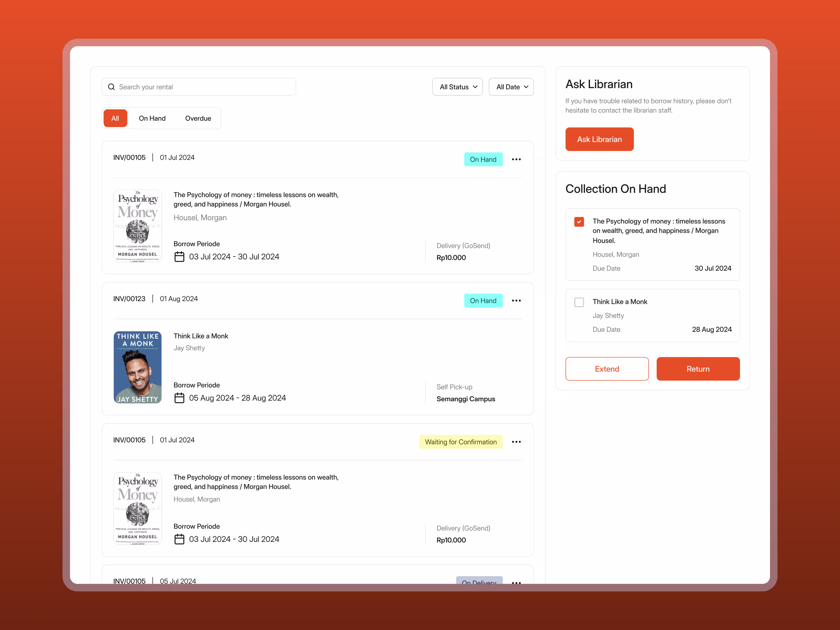The width and height of the screenshot is (840, 630).
Task: Click the Waiting for Confirmation status badge
Action: point(461,442)
